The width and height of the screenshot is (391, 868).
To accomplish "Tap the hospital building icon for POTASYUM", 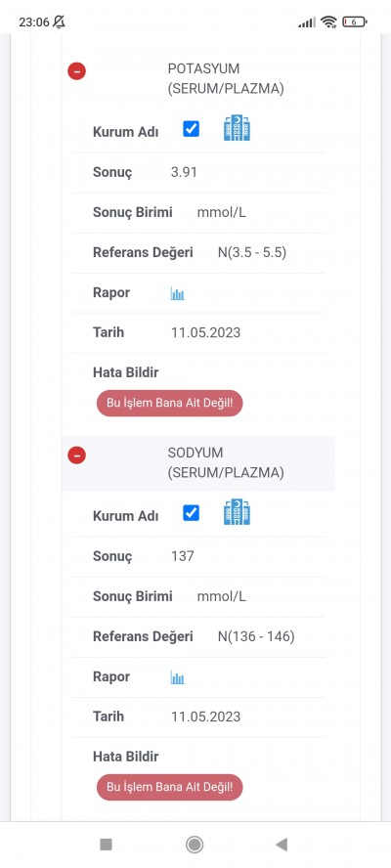I will 237,128.
